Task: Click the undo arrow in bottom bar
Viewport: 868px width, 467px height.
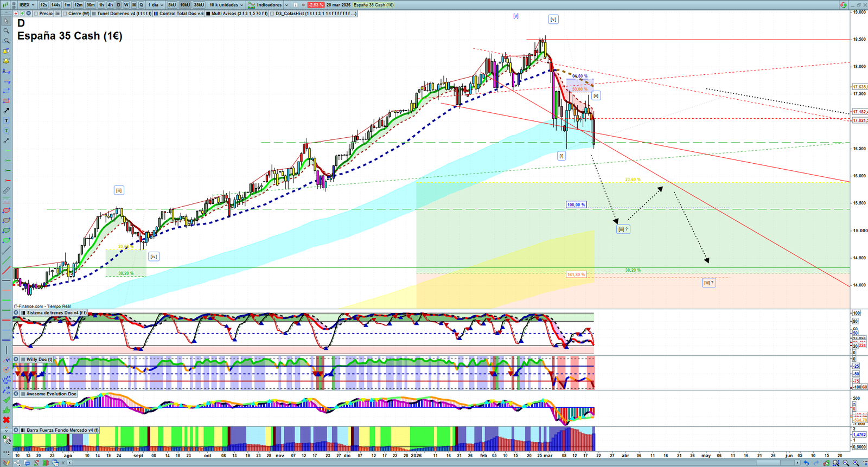Action: [807, 463]
